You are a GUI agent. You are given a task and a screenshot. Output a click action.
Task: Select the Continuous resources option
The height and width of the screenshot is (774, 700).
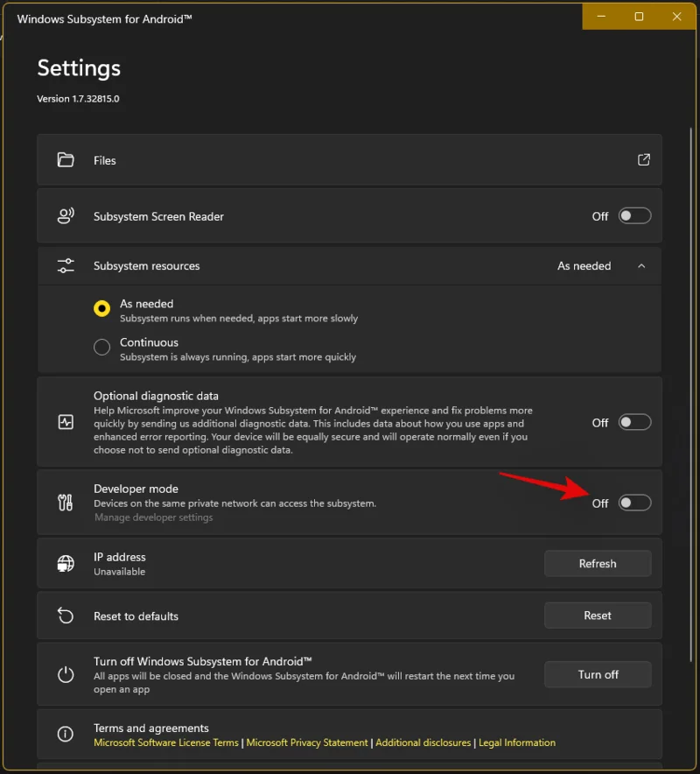(101, 347)
